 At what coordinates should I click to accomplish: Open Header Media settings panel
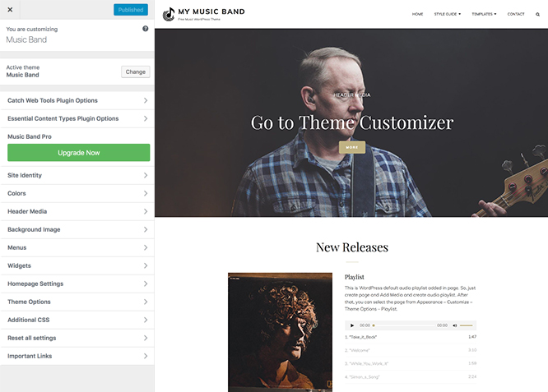pyautogui.click(x=77, y=211)
